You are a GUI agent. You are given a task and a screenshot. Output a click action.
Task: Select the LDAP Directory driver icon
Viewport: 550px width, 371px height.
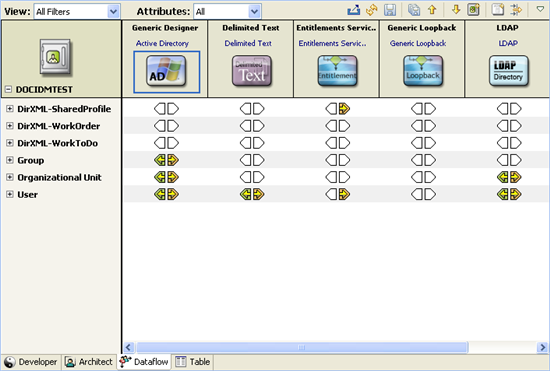[x=509, y=71]
